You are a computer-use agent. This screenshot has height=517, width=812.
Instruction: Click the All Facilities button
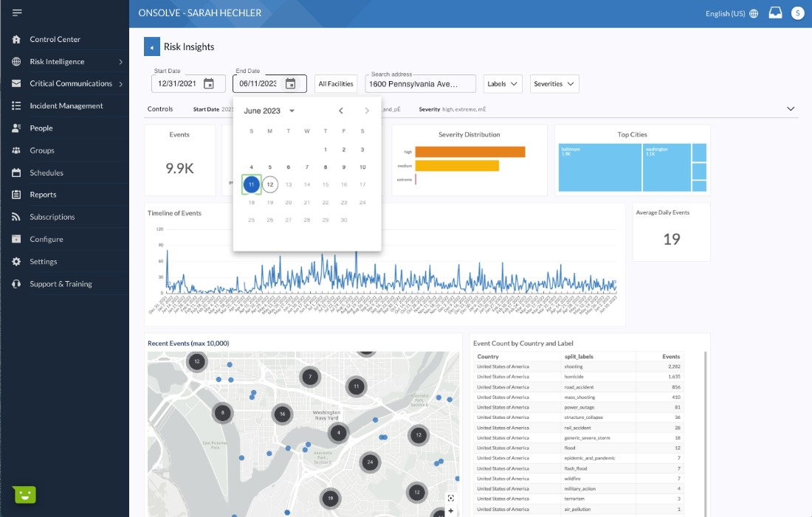click(x=336, y=84)
